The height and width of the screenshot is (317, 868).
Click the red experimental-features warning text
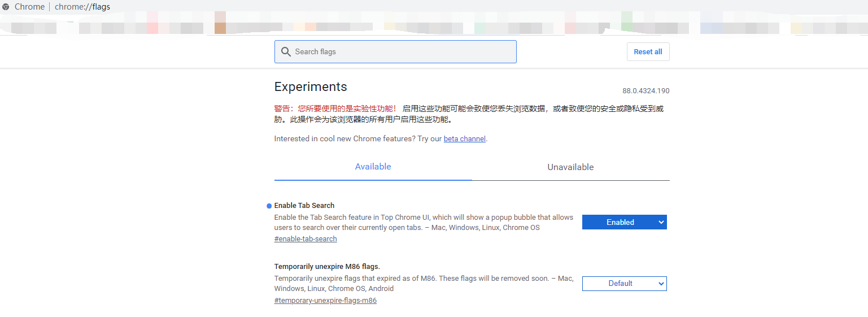tap(335, 108)
